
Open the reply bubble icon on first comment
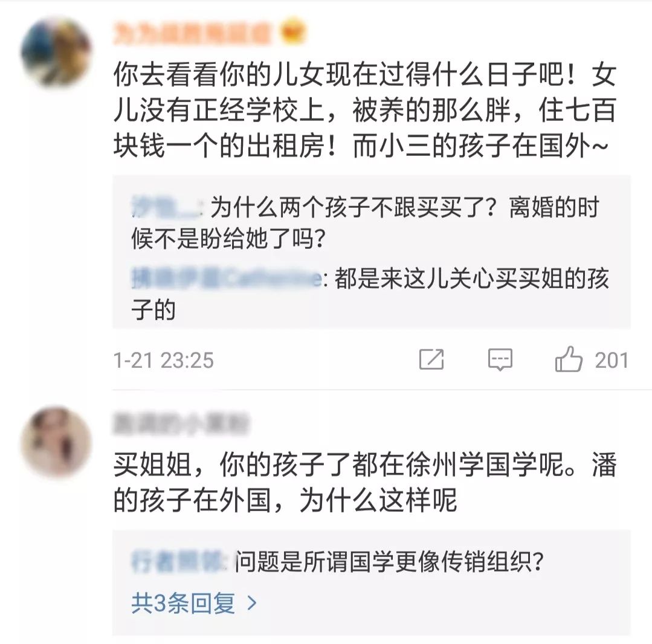(x=500, y=359)
